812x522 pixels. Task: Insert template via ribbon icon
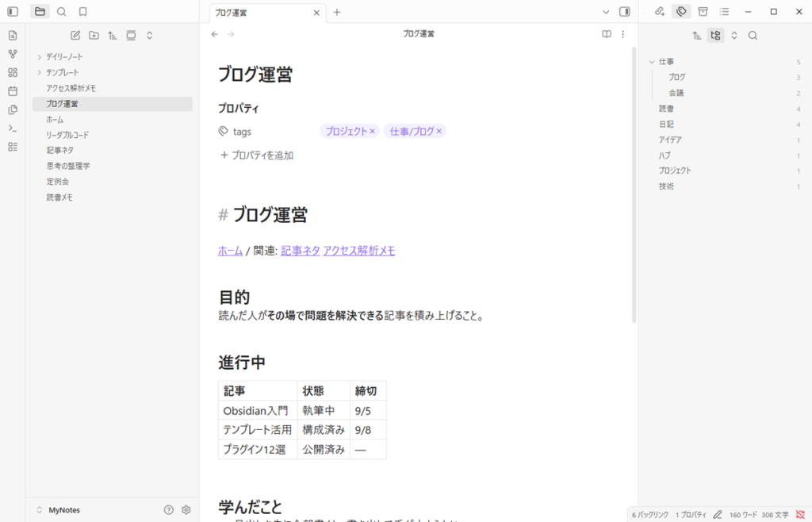13,109
